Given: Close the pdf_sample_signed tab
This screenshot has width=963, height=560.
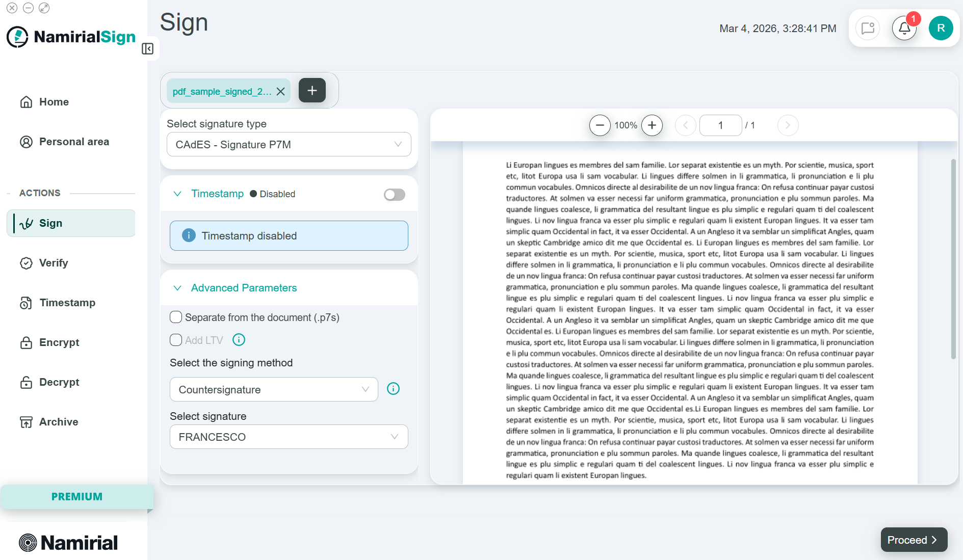Looking at the screenshot, I should point(280,91).
